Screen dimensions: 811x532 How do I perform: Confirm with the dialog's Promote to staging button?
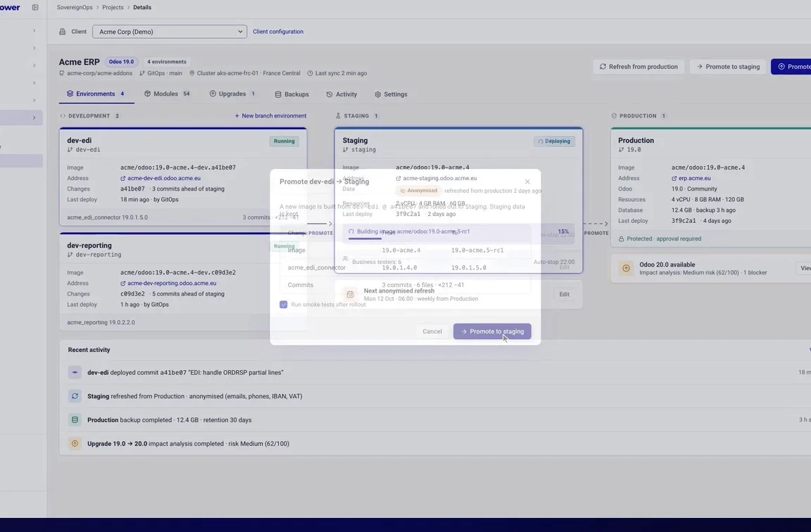pos(492,331)
